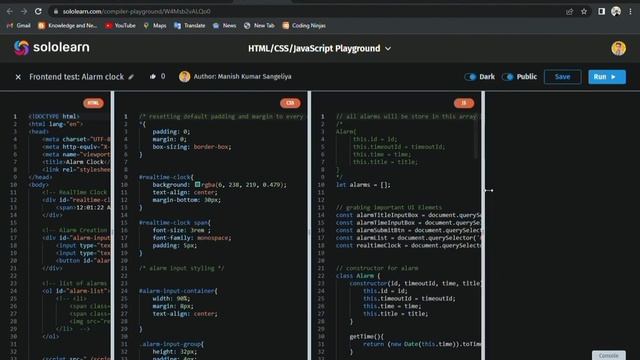Bookmark this page with the star icon

coord(584,11)
